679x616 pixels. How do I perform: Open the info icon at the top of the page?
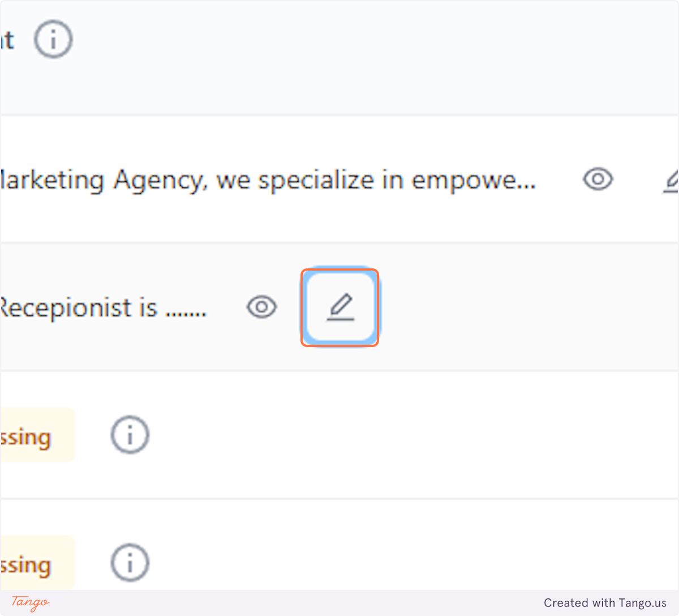pos(53,38)
